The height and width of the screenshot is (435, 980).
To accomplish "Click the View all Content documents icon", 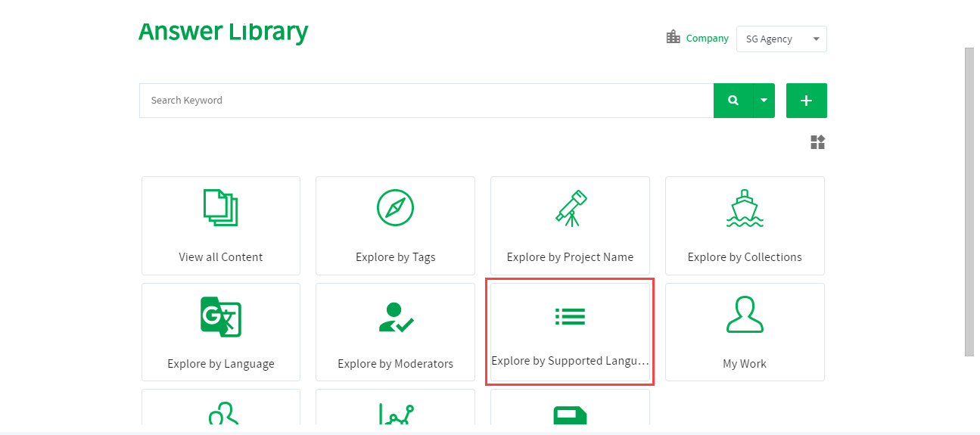I will pyautogui.click(x=221, y=207).
